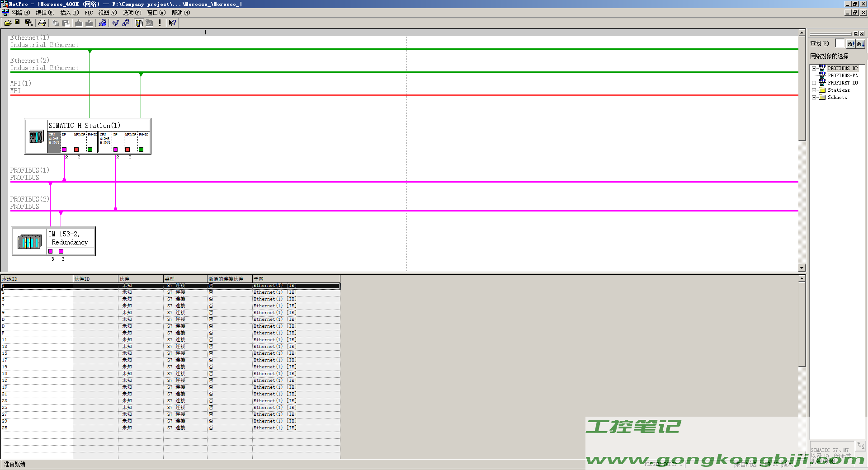This screenshot has height=470, width=868.
Task: Open the 选项(P) menu
Action: coord(132,13)
